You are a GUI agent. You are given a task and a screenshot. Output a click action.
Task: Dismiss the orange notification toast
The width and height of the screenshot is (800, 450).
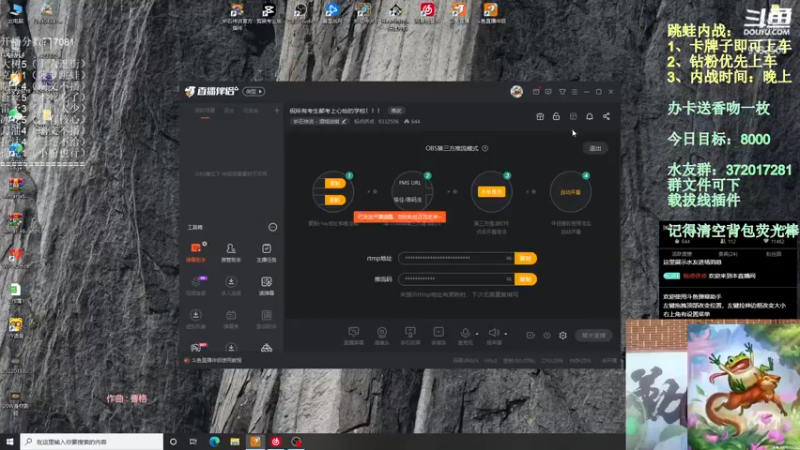coord(399,217)
